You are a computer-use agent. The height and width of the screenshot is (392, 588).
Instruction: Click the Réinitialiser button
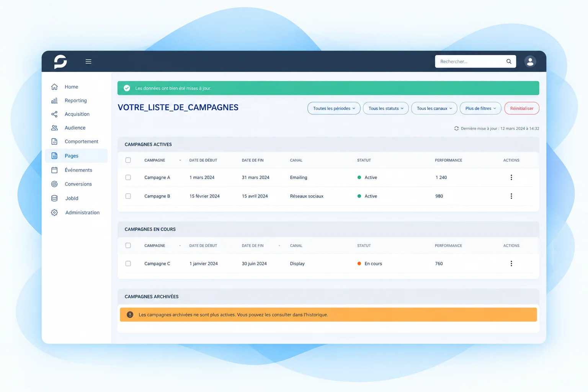[522, 108]
